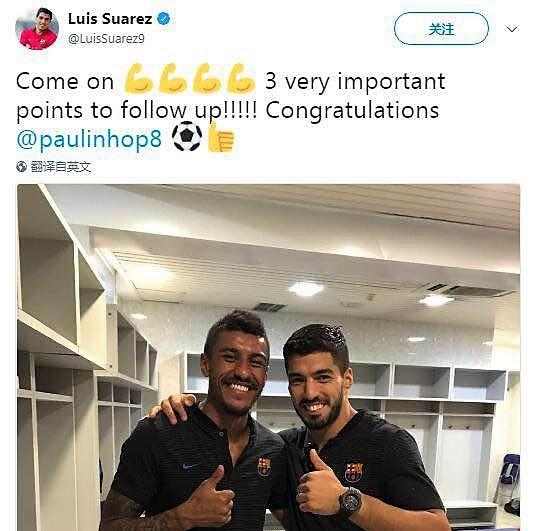
Task: Click the third flexed bicep emoji
Action: [207, 79]
